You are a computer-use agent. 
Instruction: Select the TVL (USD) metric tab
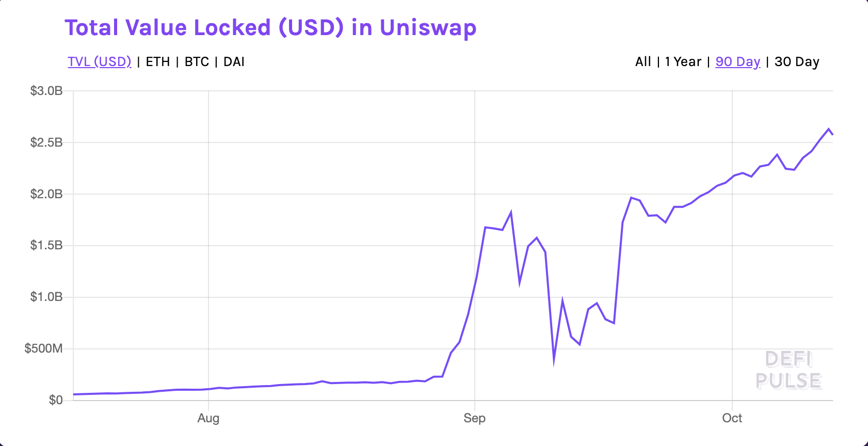pos(100,62)
